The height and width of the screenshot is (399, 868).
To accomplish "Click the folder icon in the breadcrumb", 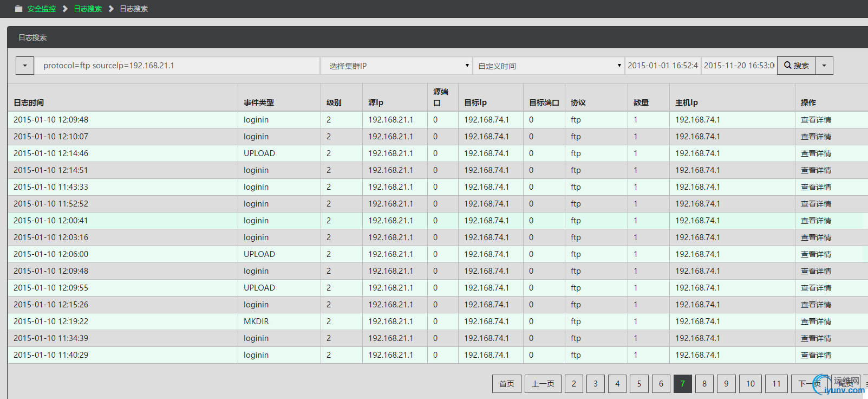I will (19, 9).
